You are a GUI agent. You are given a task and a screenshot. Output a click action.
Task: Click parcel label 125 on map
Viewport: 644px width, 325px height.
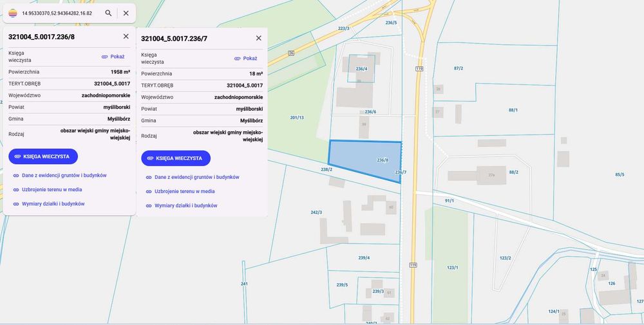pyautogui.click(x=593, y=270)
